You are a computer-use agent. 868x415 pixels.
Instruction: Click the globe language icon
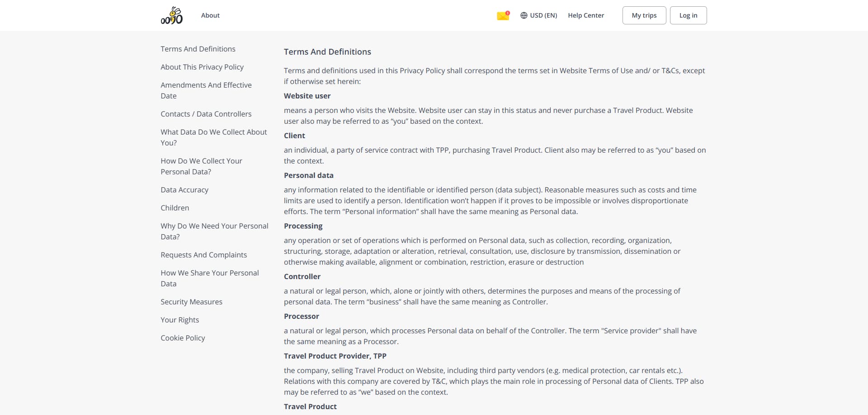pyautogui.click(x=524, y=15)
